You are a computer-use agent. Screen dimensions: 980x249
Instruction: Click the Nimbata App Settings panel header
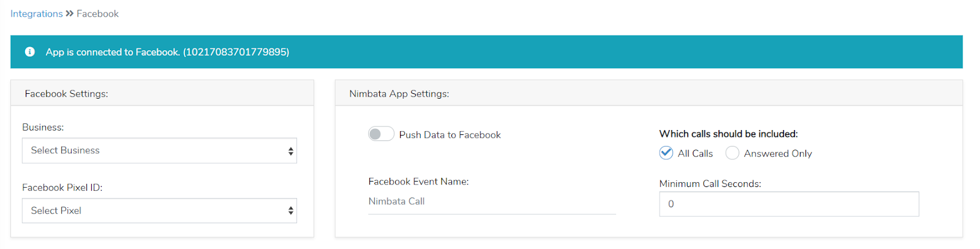(399, 94)
